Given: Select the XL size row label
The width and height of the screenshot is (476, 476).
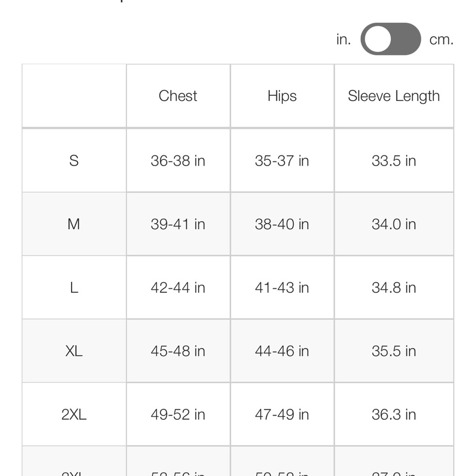Looking at the screenshot, I should point(74,351).
